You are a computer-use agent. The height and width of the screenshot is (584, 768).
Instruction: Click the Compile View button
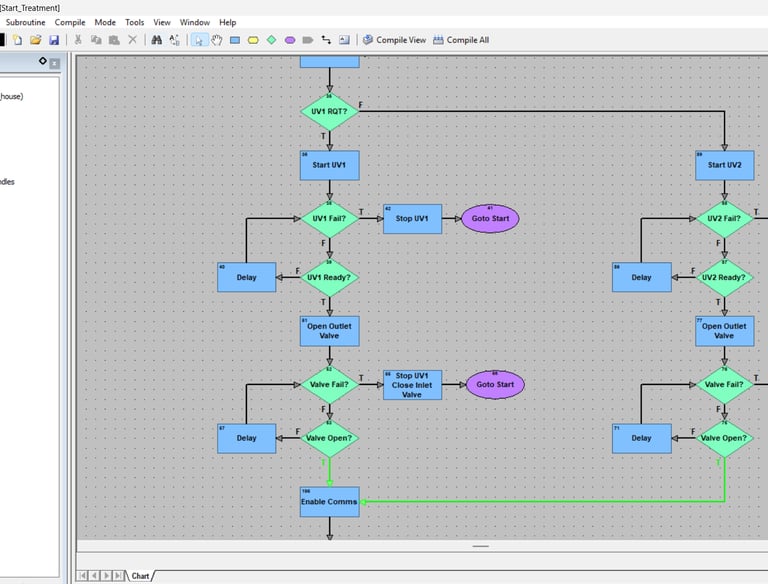tap(395, 40)
